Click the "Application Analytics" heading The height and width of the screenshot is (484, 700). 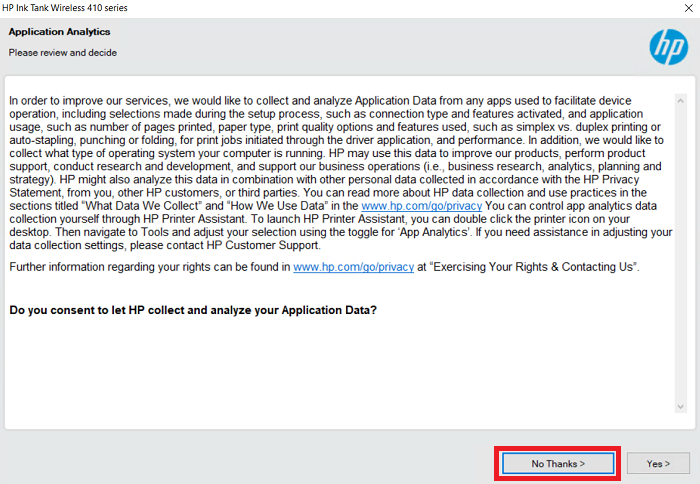point(59,32)
